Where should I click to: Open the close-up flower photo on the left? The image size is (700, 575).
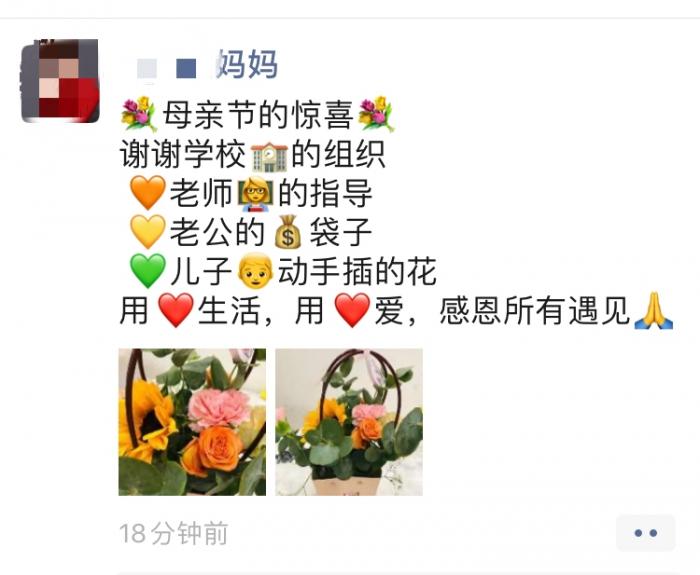click(192, 422)
